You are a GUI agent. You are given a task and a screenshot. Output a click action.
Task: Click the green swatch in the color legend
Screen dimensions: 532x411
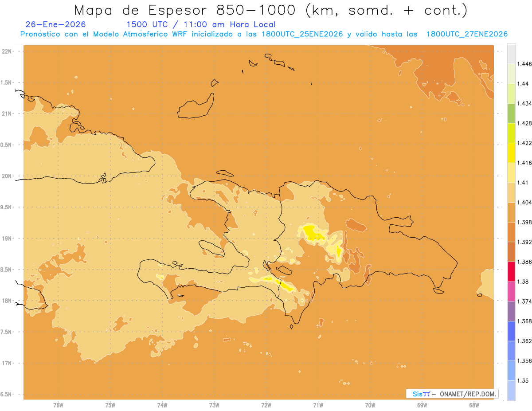click(x=511, y=113)
